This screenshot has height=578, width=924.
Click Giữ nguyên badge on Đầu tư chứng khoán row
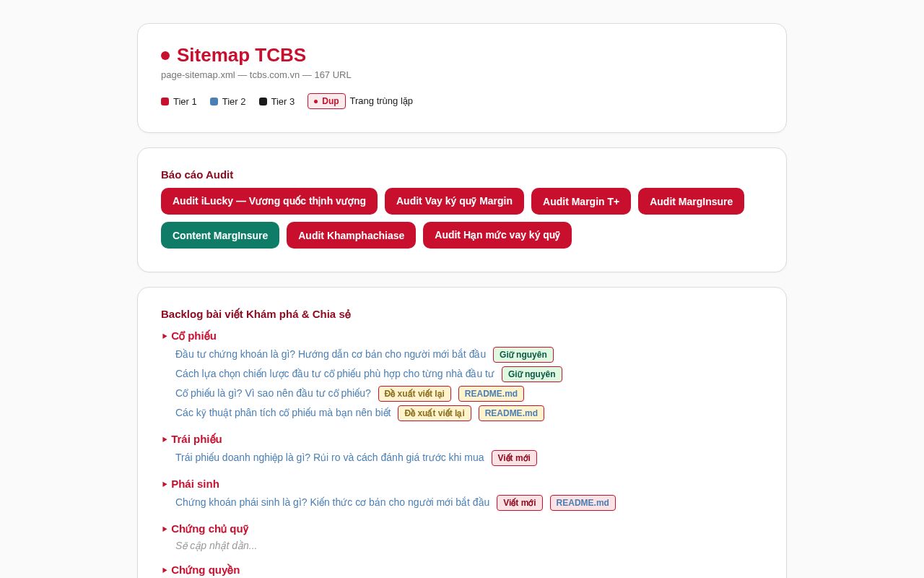pos(523,355)
